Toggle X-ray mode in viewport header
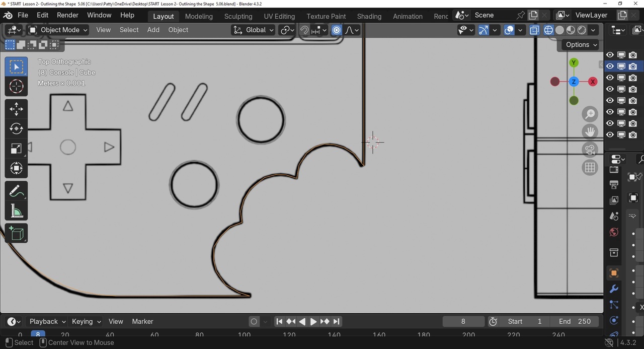644x349 pixels. (534, 30)
